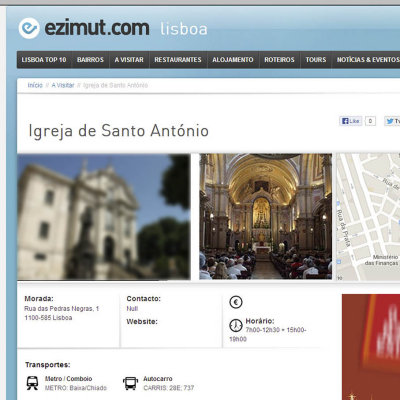Open the blurred church exterior photo

point(104,217)
